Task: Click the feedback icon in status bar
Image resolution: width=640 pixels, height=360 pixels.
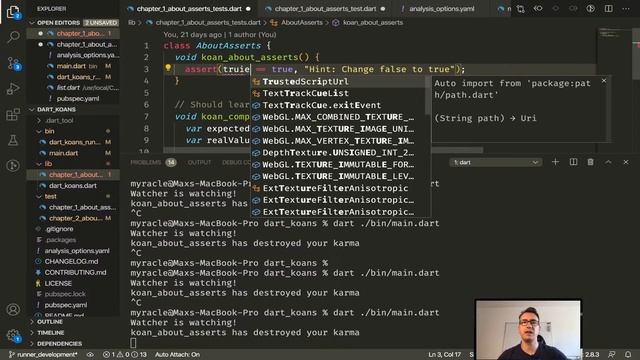Action: (x=611, y=354)
